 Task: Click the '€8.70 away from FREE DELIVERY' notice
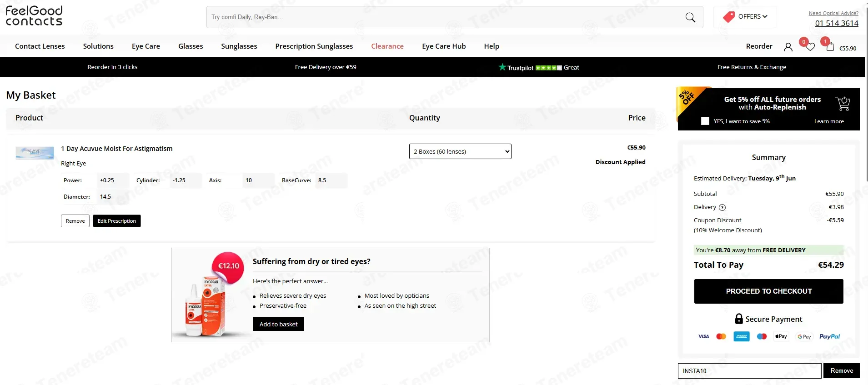coord(768,250)
